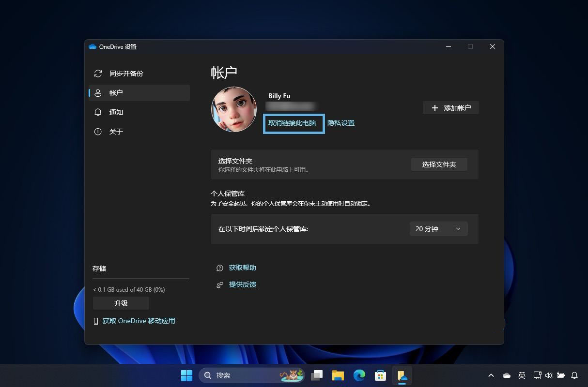
Task: Click the 添加帐户 button
Action: 451,108
